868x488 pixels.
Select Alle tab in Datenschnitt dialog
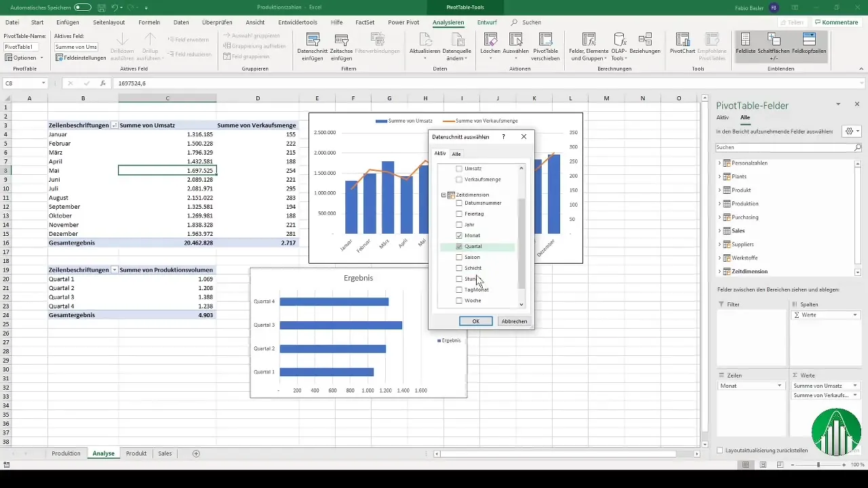tap(456, 154)
